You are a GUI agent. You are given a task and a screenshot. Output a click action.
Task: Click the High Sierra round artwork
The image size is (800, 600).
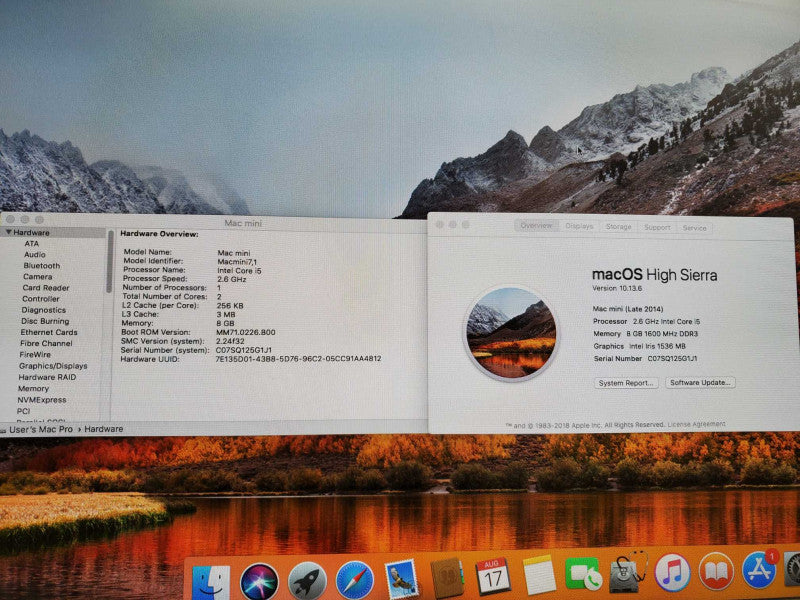(x=511, y=333)
